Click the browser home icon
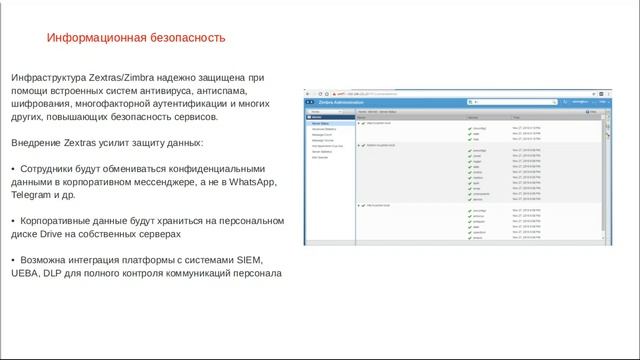 (x=327, y=94)
